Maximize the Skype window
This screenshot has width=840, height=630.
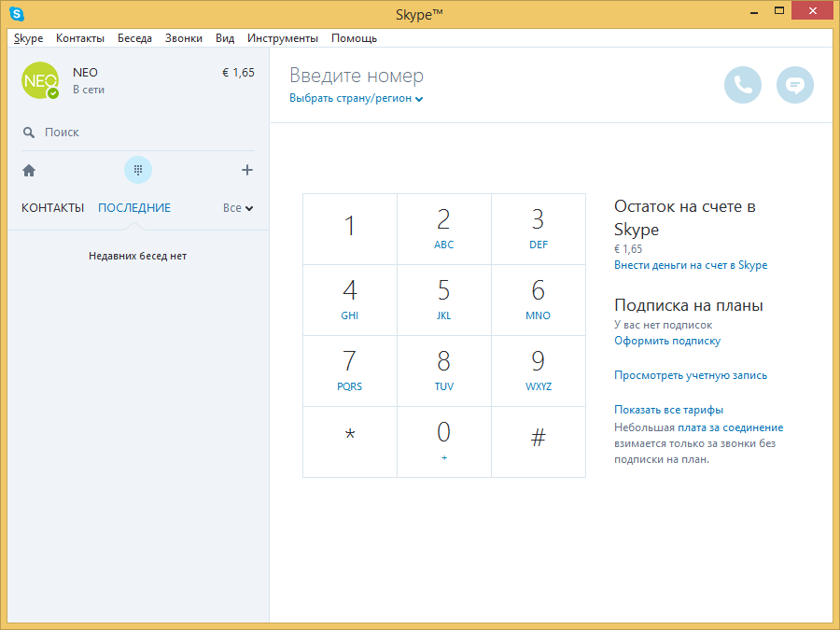click(x=779, y=11)
